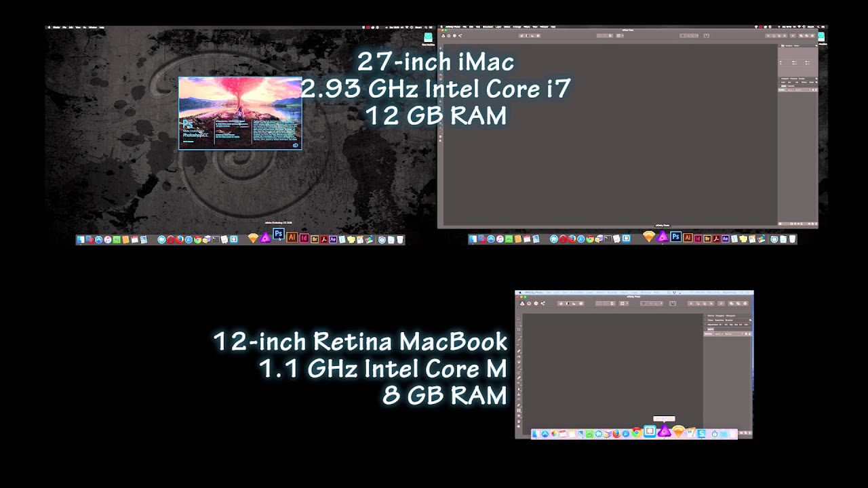
Task: Open Terminal in the right iMac dock
Action: coord(608,239)
